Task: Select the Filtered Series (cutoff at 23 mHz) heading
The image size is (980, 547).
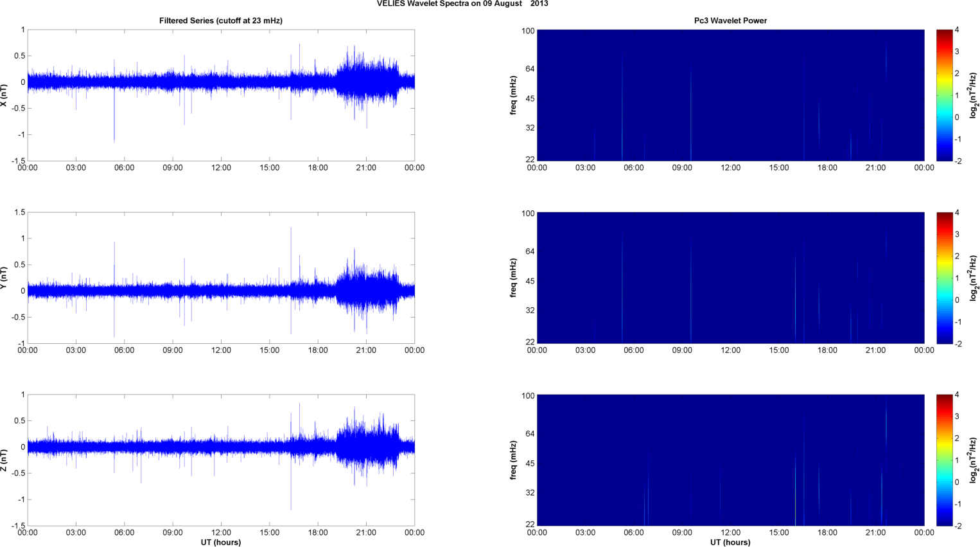Action: (x=221, y=21)
